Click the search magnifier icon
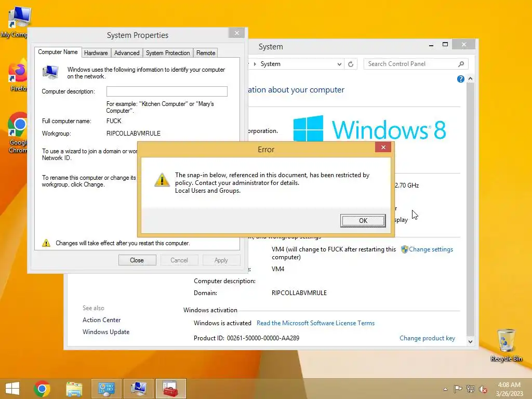This screenshot has width=532, height=399. click(461, 64)
